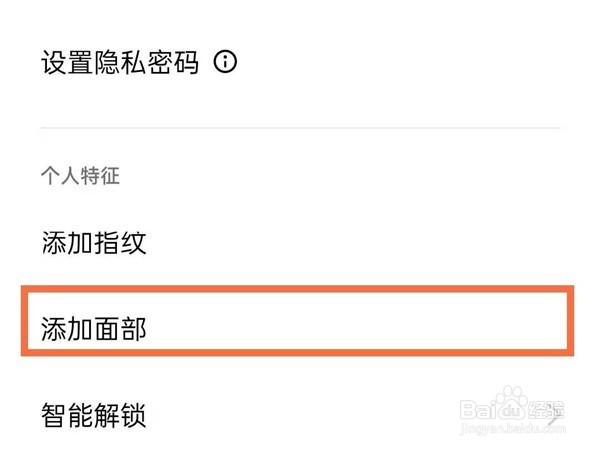Image resolution: width=600 pixels, height=450 pixels.
Task: Select the 添加指纹 fingerprint option
Action: coord(94,242)
